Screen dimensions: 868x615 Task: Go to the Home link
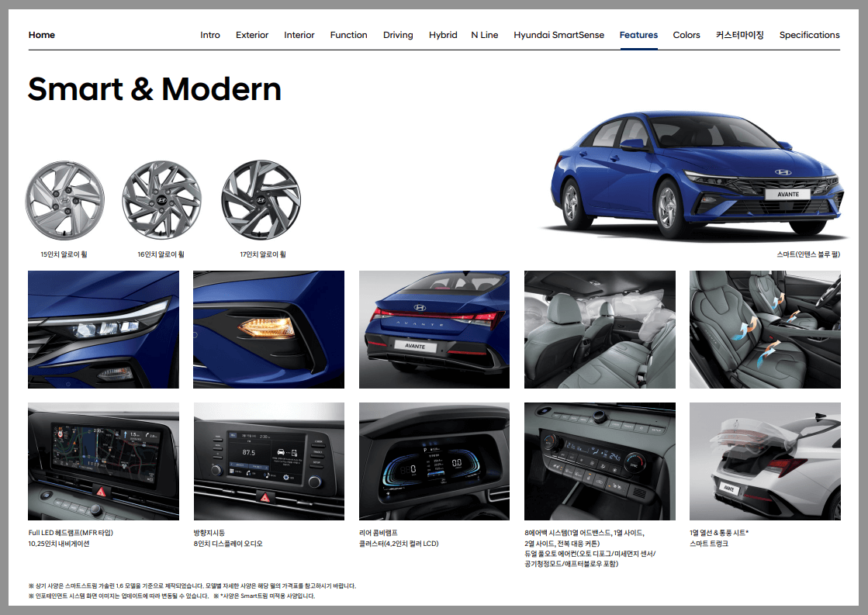click(42, 35)
